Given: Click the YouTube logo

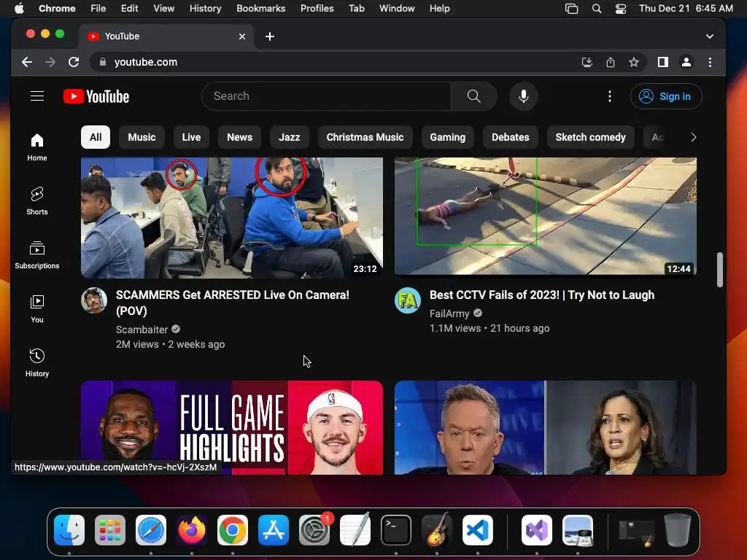Looking at the screenshot, I should [x=96, y=96].
